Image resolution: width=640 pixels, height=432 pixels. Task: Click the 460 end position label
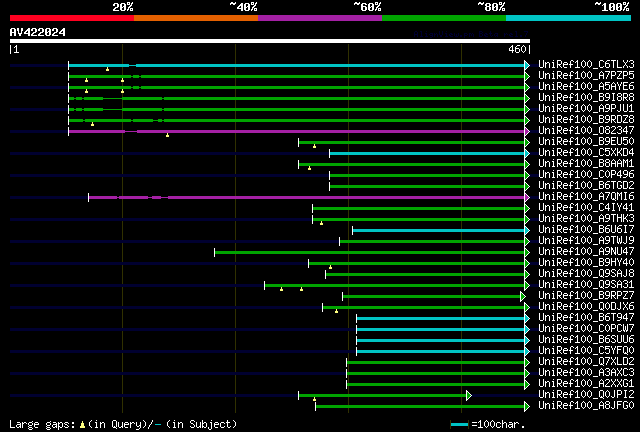coord(517,49)
